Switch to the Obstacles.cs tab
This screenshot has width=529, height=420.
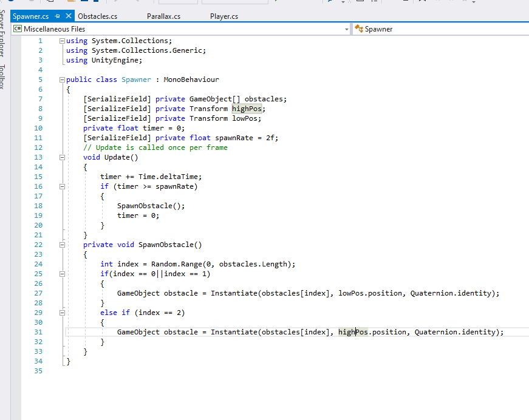point(97,16)
